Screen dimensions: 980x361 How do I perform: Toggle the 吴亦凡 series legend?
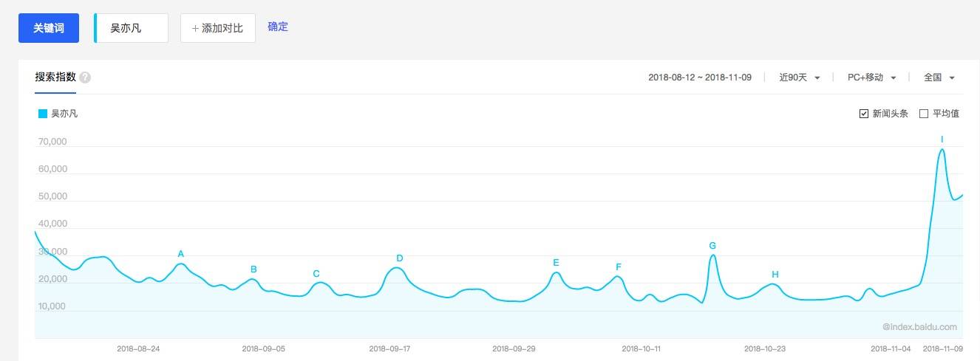[x=58, y=114]
